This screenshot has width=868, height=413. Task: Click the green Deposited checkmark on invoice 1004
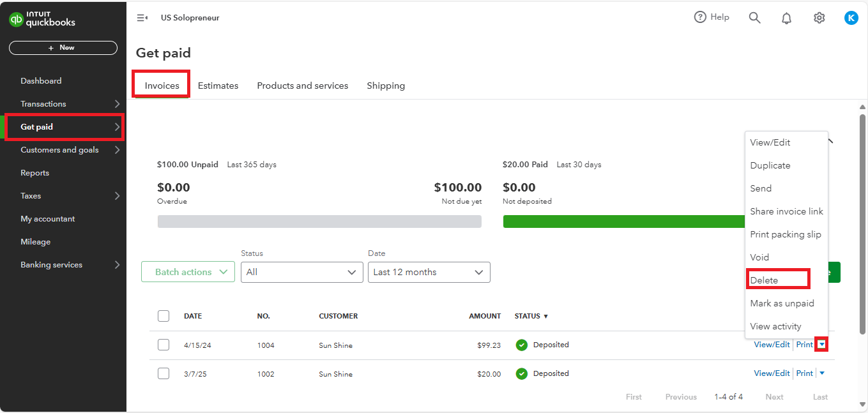[522, 345]
